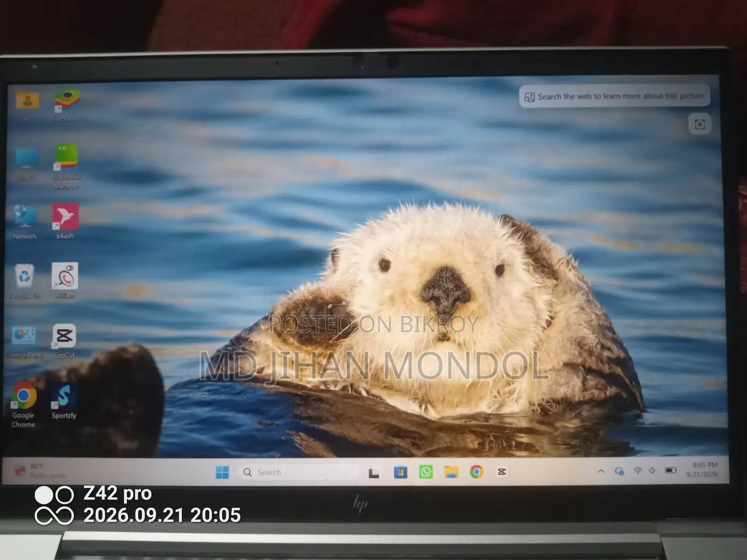Launch Chrome from the taskbar
747x560 pixels.
477,472
